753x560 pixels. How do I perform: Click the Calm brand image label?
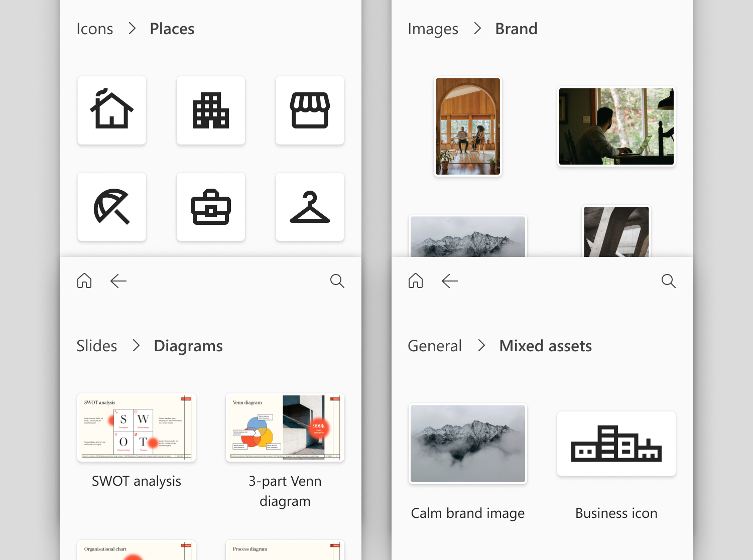[x=468, y=513]
